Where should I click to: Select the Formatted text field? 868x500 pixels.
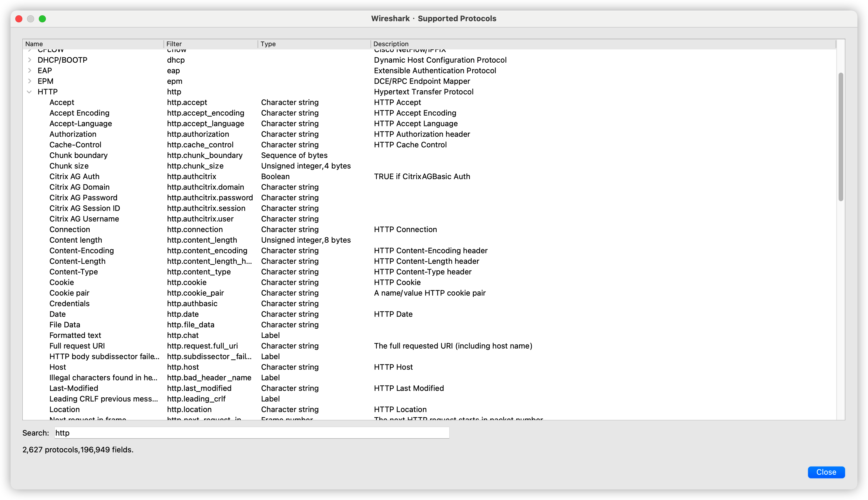coord(429,336)
